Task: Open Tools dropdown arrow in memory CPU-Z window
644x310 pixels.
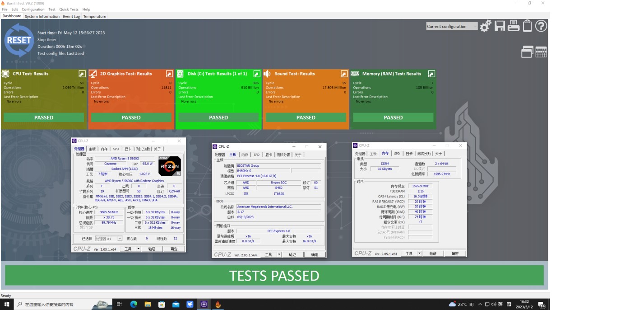Action: [x=419, y=254]
